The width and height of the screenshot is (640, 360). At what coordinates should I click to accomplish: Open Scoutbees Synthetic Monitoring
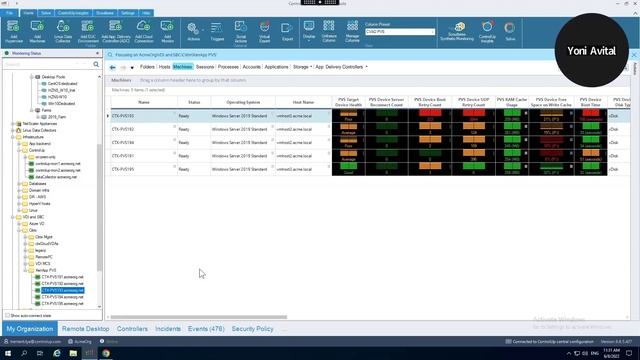pos(457,31)
